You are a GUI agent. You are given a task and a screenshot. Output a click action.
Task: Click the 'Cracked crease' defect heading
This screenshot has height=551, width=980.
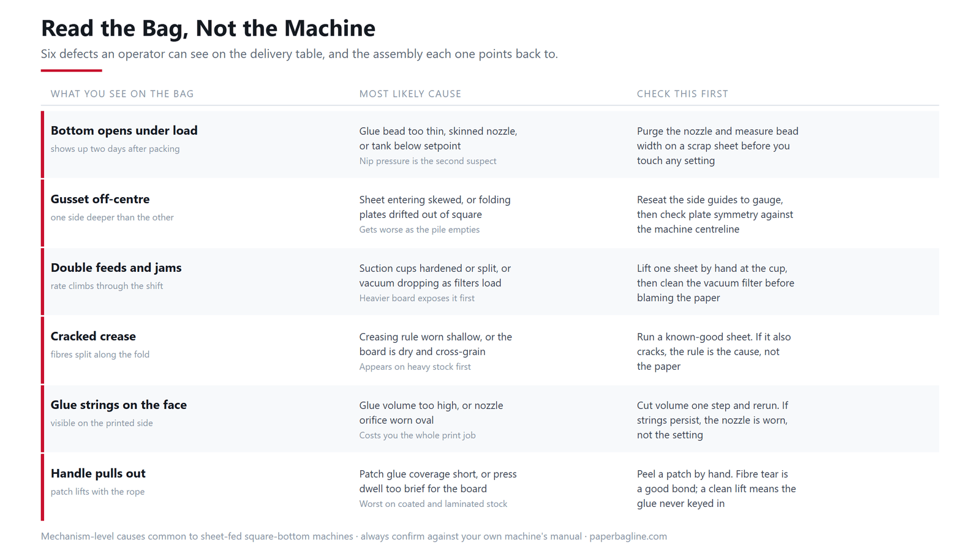[93, 336]
